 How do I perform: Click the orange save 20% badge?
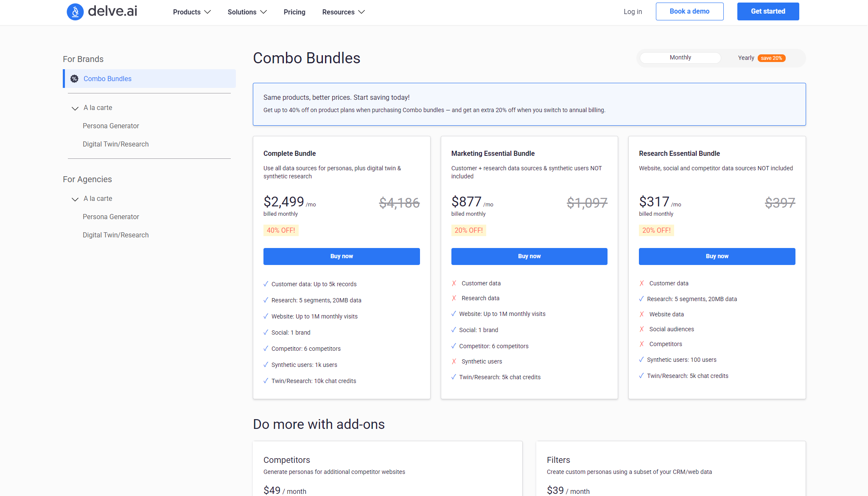(x=771, y=58)
